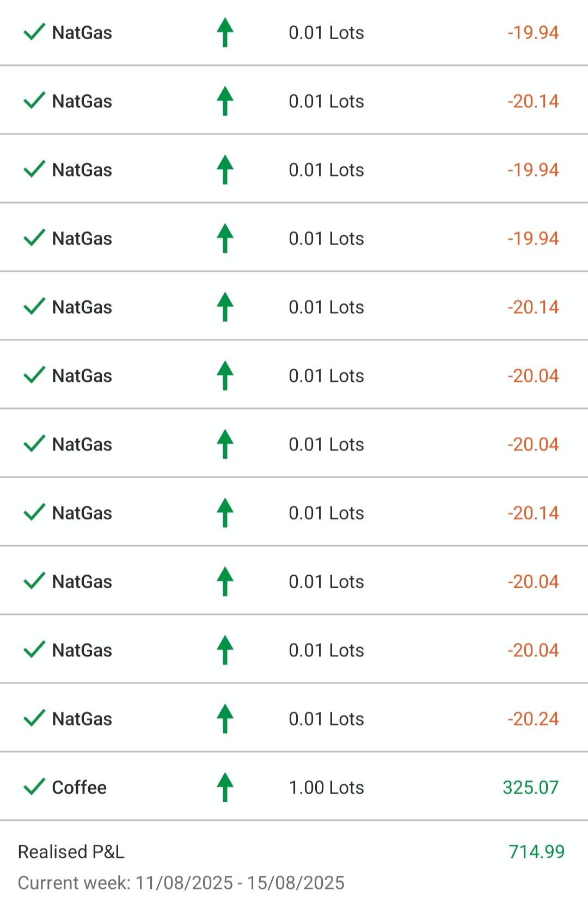
Task: Click the checkmark in the second NatGas row
Action: point(34,101)
